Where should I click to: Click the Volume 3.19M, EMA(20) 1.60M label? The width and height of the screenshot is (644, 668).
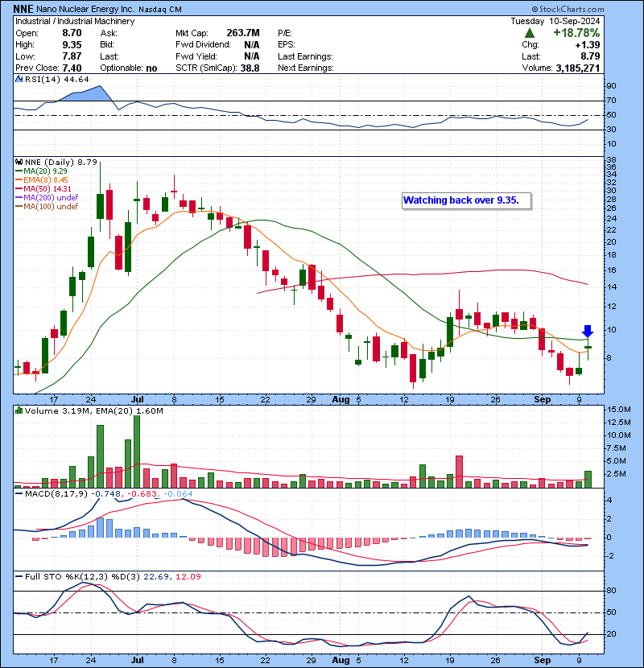[x=93, y=411]
